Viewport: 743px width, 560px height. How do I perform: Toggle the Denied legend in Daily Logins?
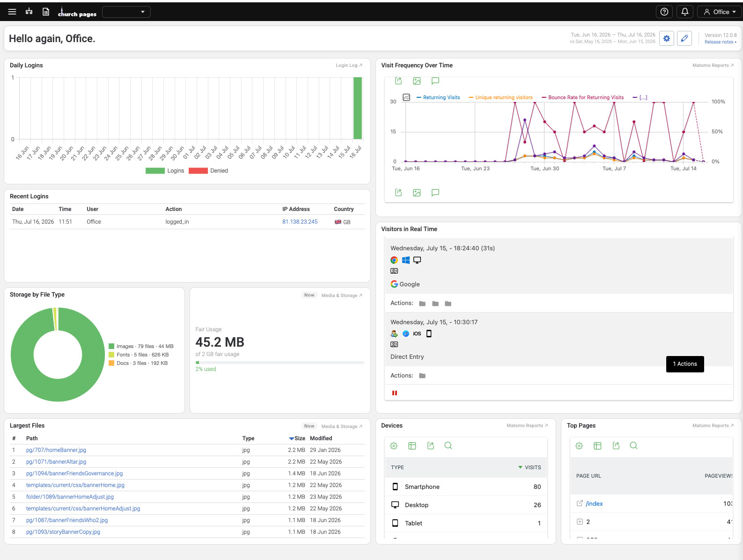[x=208, y=171]
